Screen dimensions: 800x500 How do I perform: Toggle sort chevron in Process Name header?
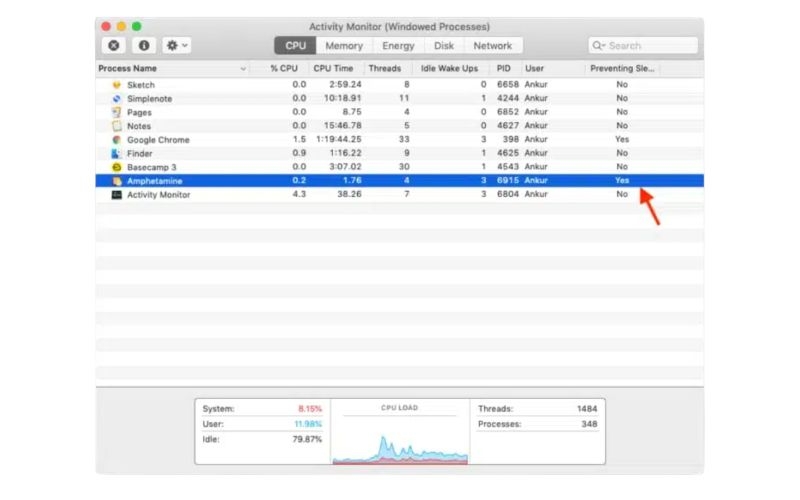[243, 69]
